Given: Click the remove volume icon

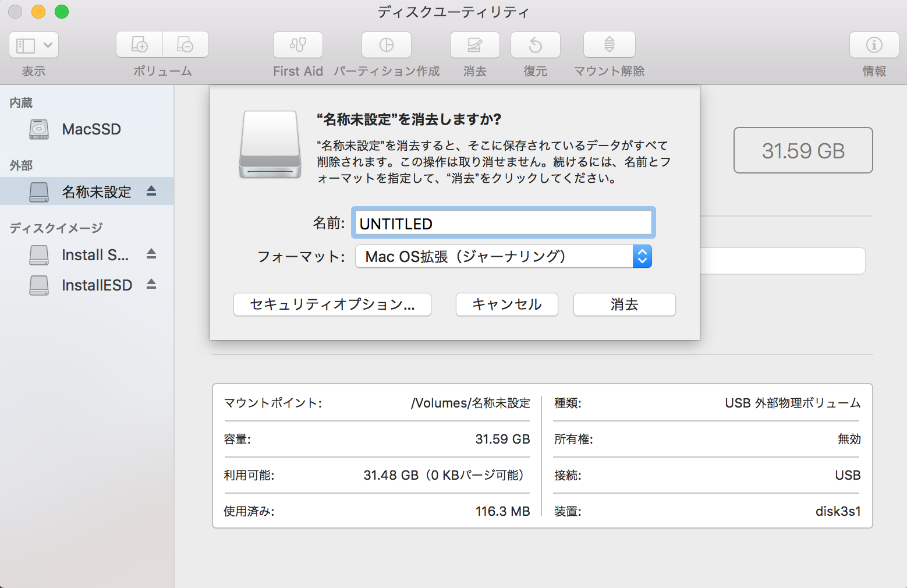Looking at the screenshot, I should pyautogui.click(x=185, y=45).
